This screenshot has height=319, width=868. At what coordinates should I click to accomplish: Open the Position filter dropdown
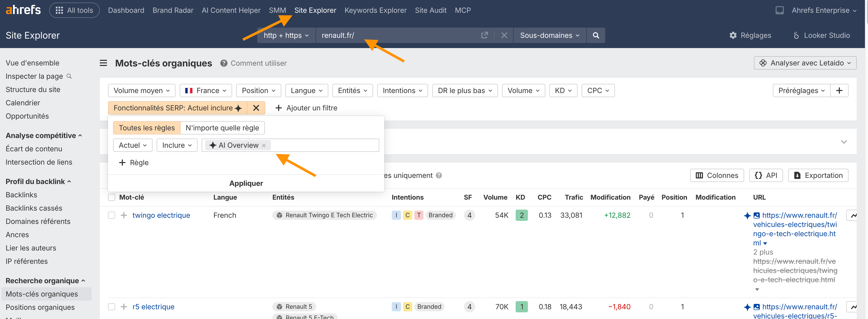click(x=258, y=90)
